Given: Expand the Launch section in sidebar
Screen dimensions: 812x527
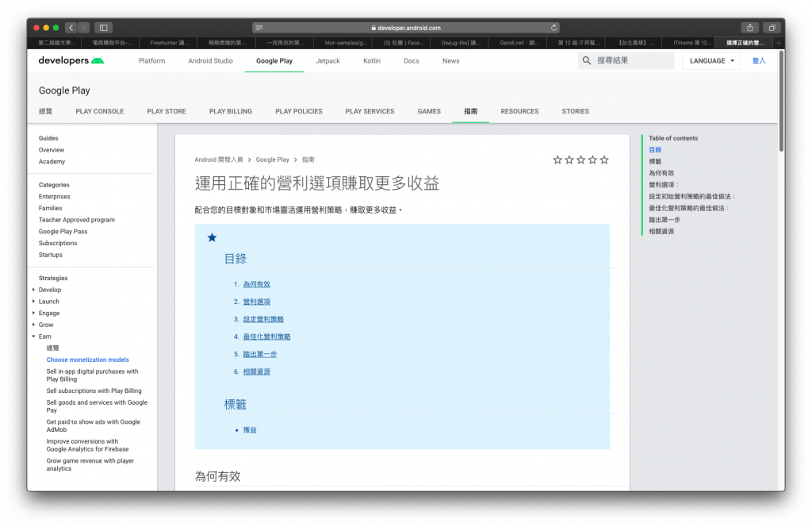Looking at the screenshot, I should coord(33,301).
